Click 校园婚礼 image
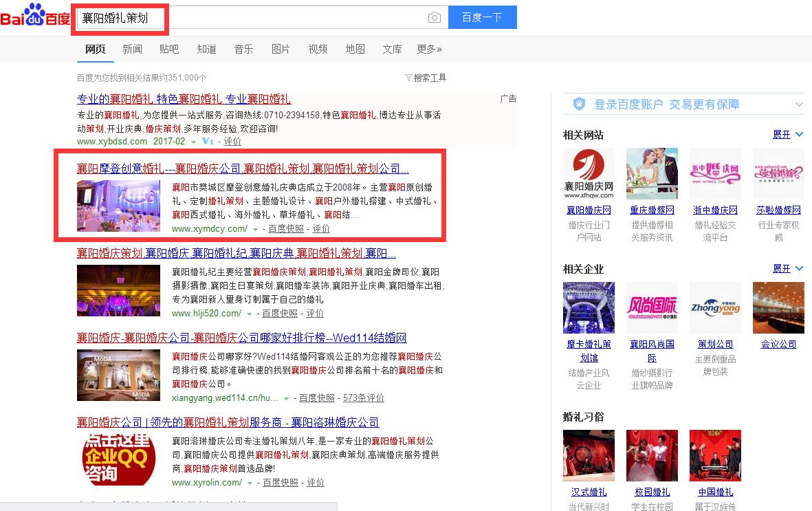 click(x=652, y=455)
